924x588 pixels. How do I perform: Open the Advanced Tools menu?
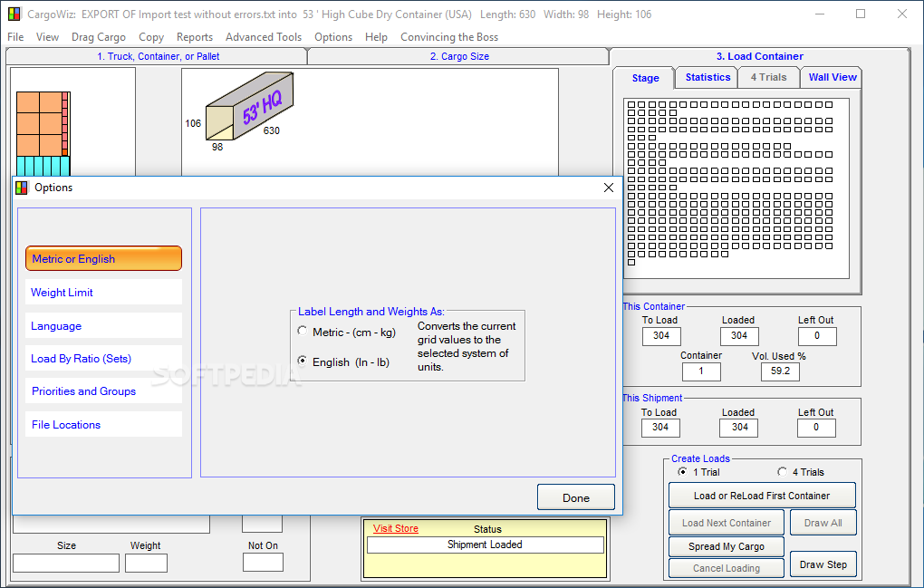tap(264, 36)
